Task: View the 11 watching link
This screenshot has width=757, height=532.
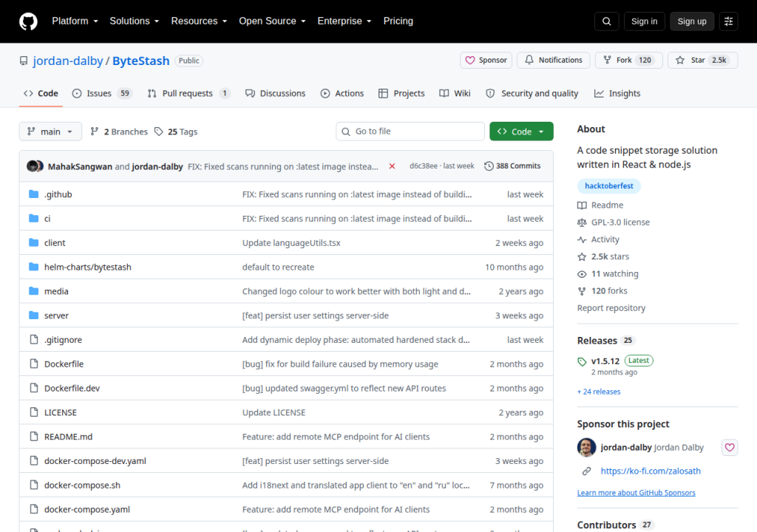Action: click(x=608, y=273)
